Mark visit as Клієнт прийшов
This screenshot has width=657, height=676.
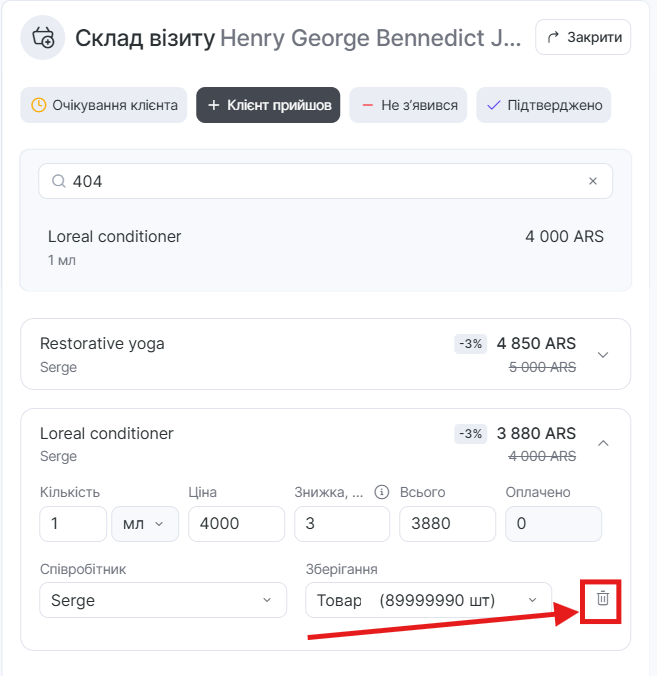coord(268,105)
